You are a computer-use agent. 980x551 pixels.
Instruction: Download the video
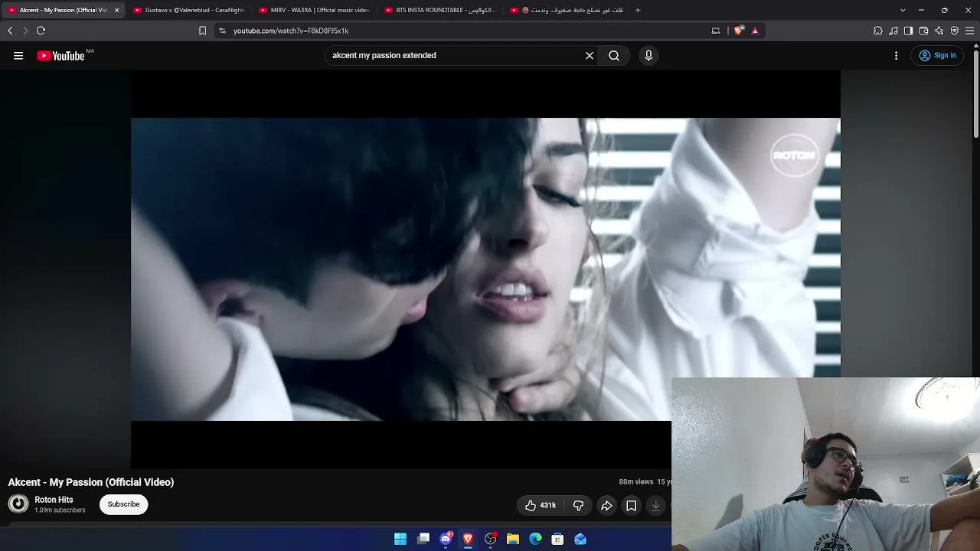coord(656,505)
